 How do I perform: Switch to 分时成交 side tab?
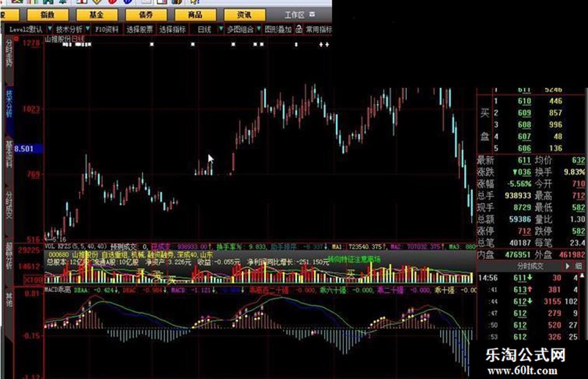(x=9, y=205)
